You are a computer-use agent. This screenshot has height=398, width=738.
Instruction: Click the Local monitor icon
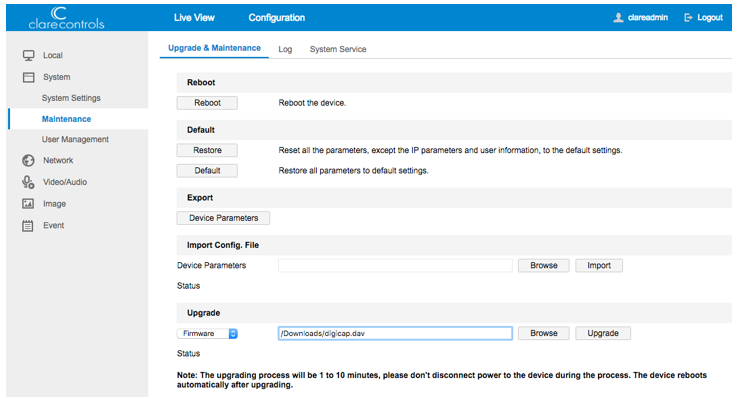tap(28, 56)
